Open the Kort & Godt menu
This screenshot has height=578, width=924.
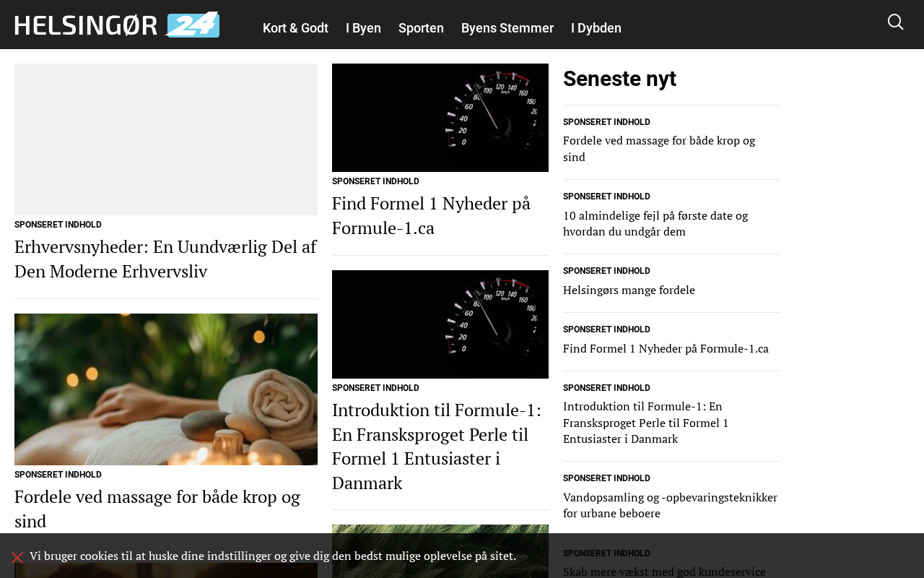tap(295, 28)
